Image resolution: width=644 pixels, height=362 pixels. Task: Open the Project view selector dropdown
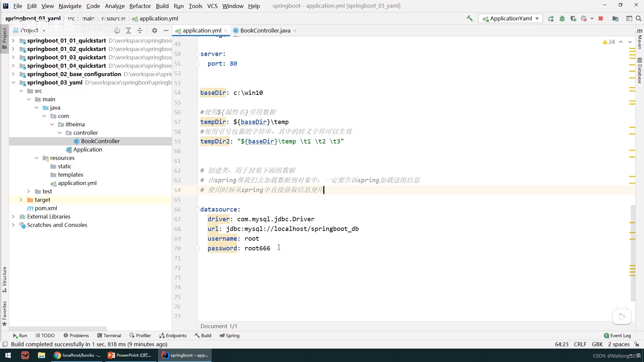point(30,31)
